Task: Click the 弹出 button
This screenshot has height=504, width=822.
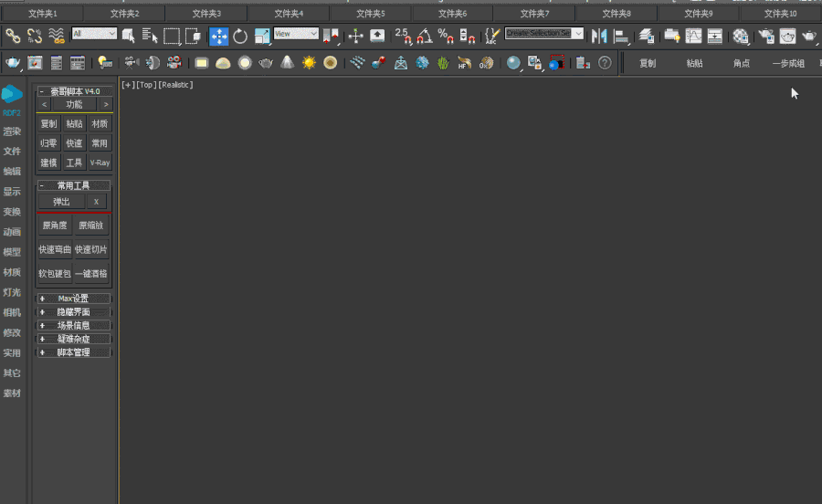Action: [61, 202]
